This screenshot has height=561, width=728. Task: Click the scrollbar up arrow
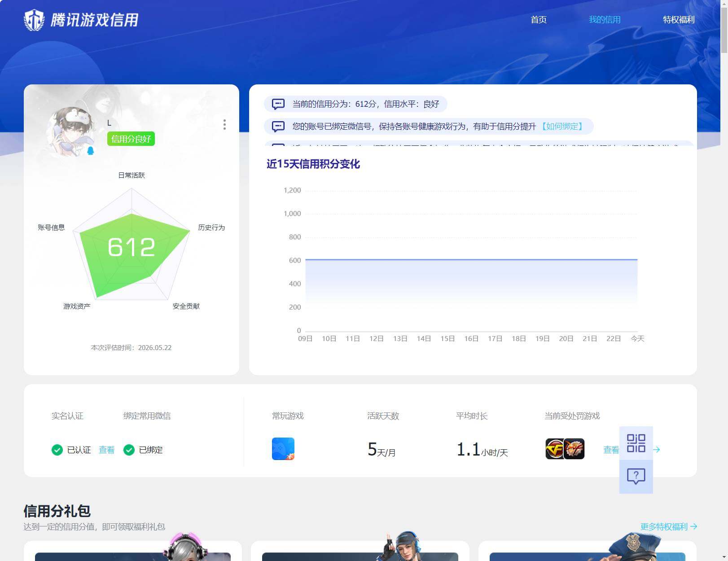724,4
